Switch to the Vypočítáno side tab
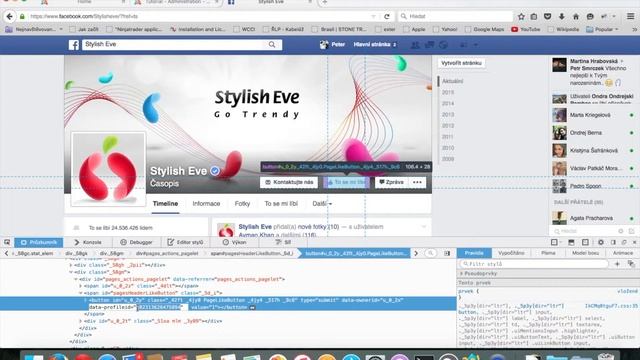This screenshot has width=640, height=360. tap(511, 253)
